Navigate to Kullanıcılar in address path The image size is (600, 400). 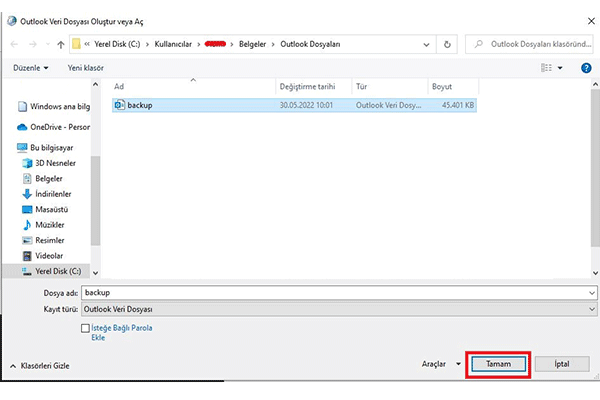(173, 44)
